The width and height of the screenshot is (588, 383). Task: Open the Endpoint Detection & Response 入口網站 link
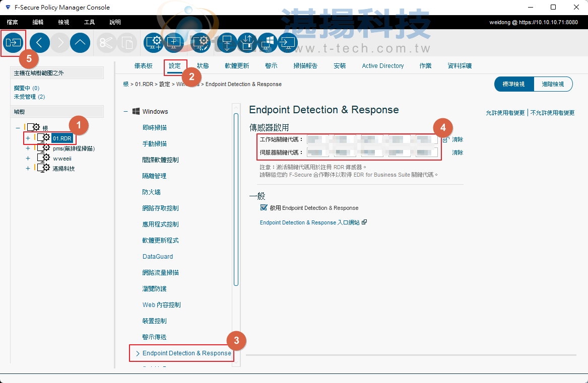pyautogui.click(x=309, y=222)
